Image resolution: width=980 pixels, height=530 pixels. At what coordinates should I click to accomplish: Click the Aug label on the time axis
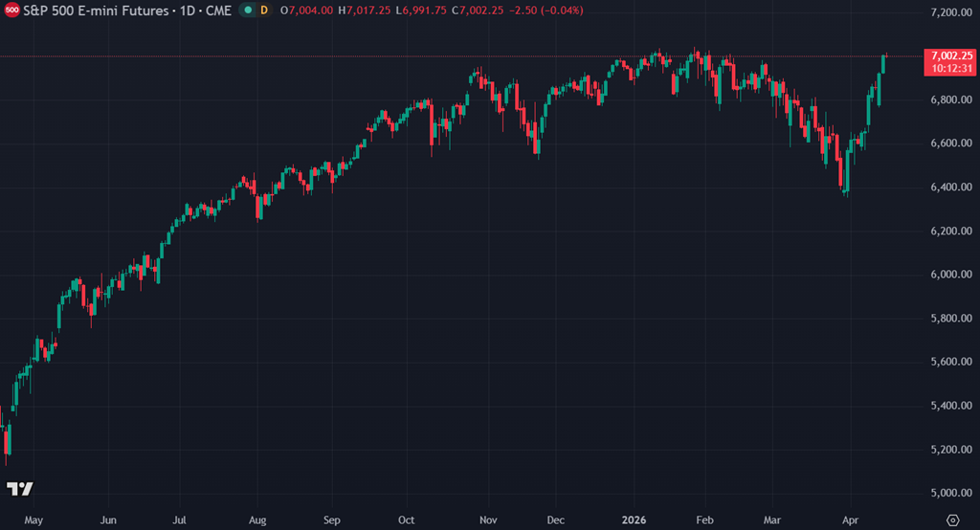pyautogui.click(x=257, y=519)
